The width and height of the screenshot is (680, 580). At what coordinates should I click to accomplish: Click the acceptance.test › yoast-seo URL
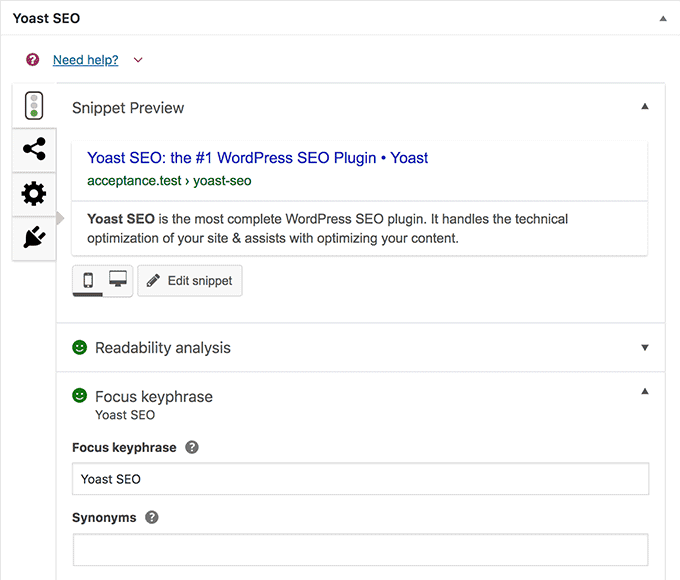point(169,180)
